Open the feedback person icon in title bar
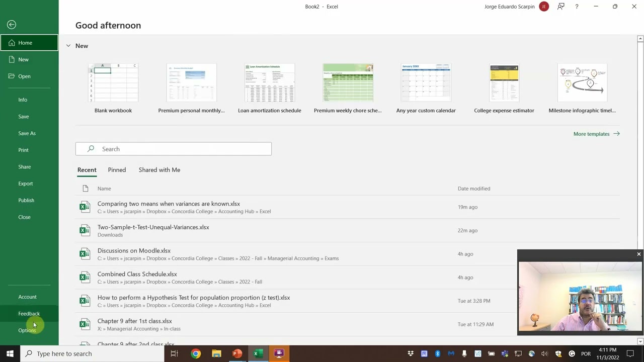The width and height of the screenshot is (644, 362). tap(560, 7)
